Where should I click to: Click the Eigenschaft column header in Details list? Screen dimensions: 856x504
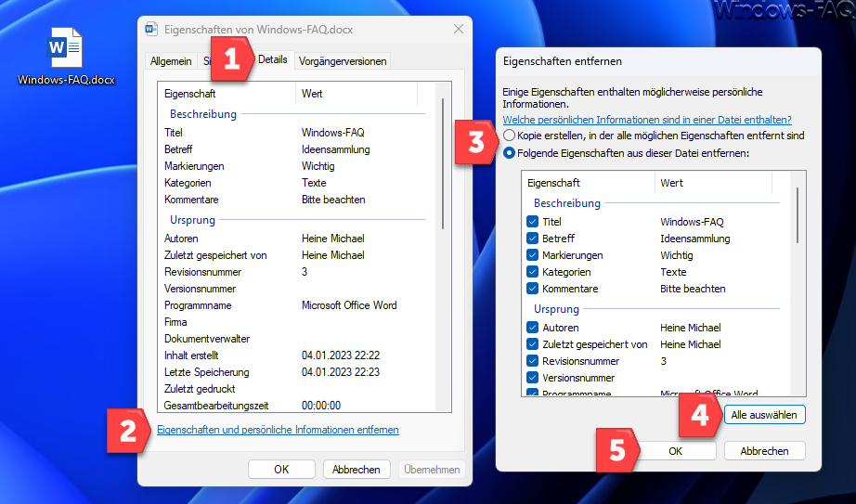click(227, 94)
